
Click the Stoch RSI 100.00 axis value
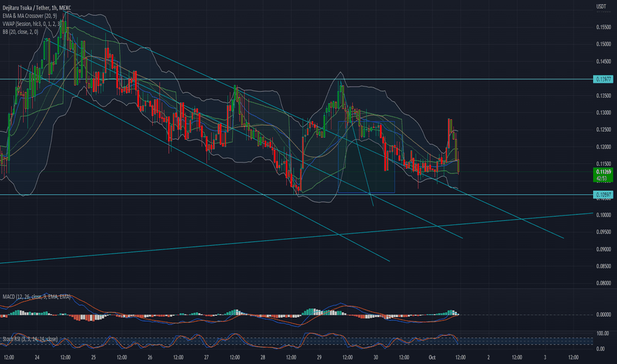click(x=602, y=334)
